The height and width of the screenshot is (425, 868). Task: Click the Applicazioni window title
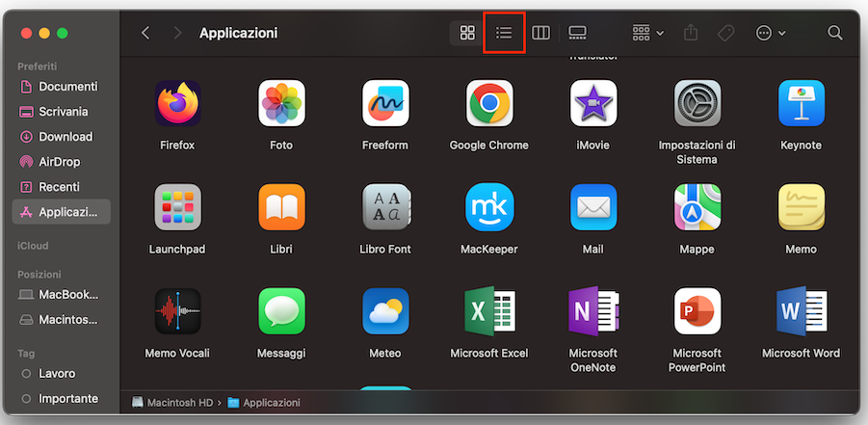click(239, 33)
